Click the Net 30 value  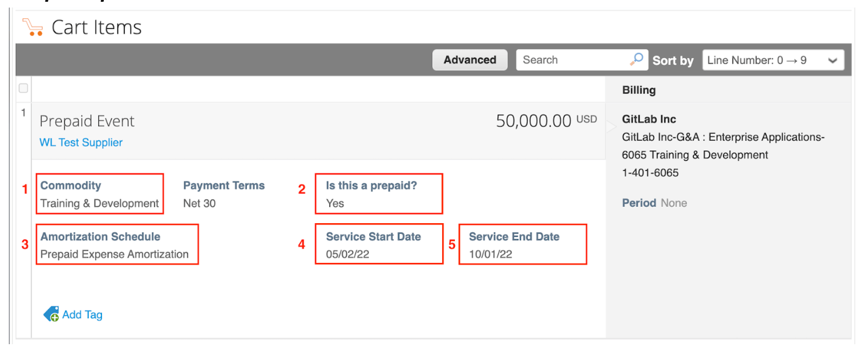199,204
